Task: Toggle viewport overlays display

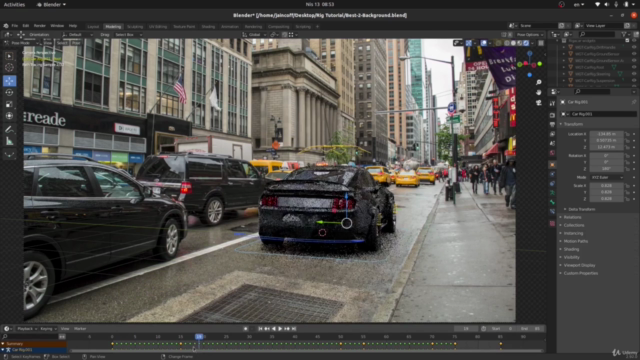Action: (484, 43)
